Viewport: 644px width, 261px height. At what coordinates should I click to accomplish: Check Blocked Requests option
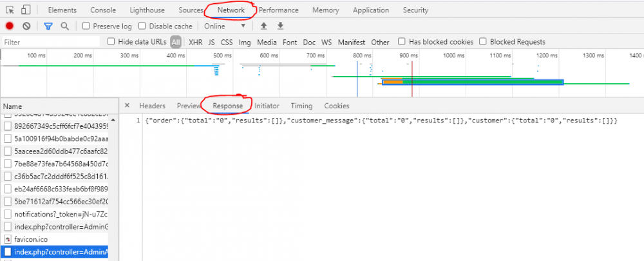(483, 41)
